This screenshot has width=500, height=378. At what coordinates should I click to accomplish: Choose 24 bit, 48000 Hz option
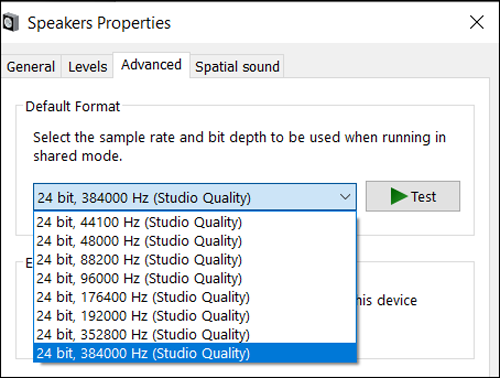[195, 241]
